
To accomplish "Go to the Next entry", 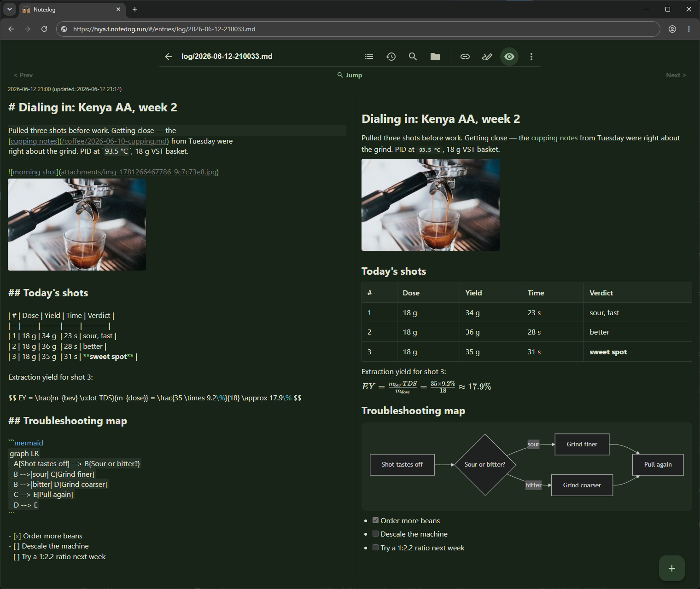I will click(676, 75).
